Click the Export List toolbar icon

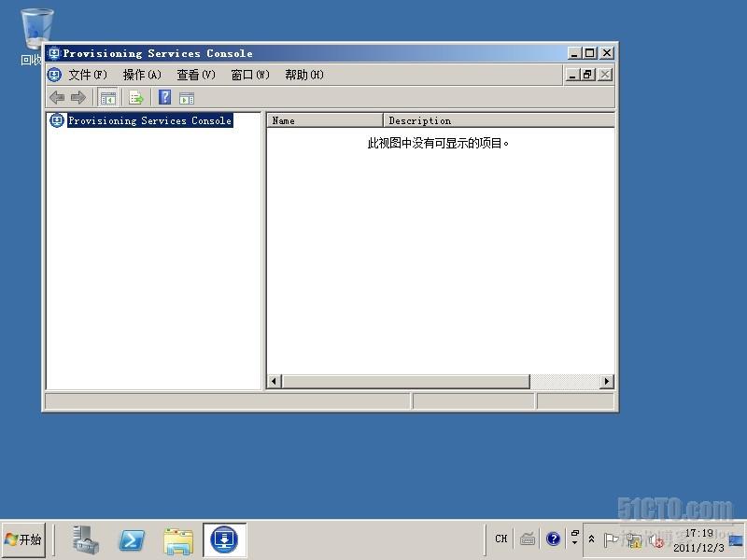(135, 98)
